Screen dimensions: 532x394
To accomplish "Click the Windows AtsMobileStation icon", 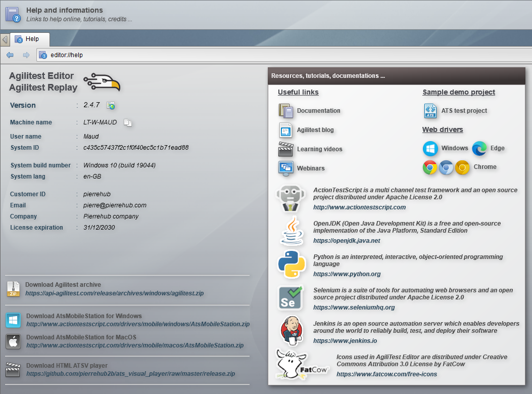I will pyautogui.click(x=13, y=320).
